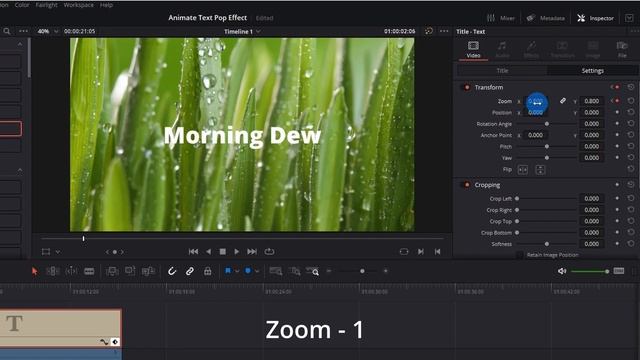The width and height of the screenshot is (640, 360).
Task: Click the custom zoom magnifier icon
Action: [x=313, y=271]
